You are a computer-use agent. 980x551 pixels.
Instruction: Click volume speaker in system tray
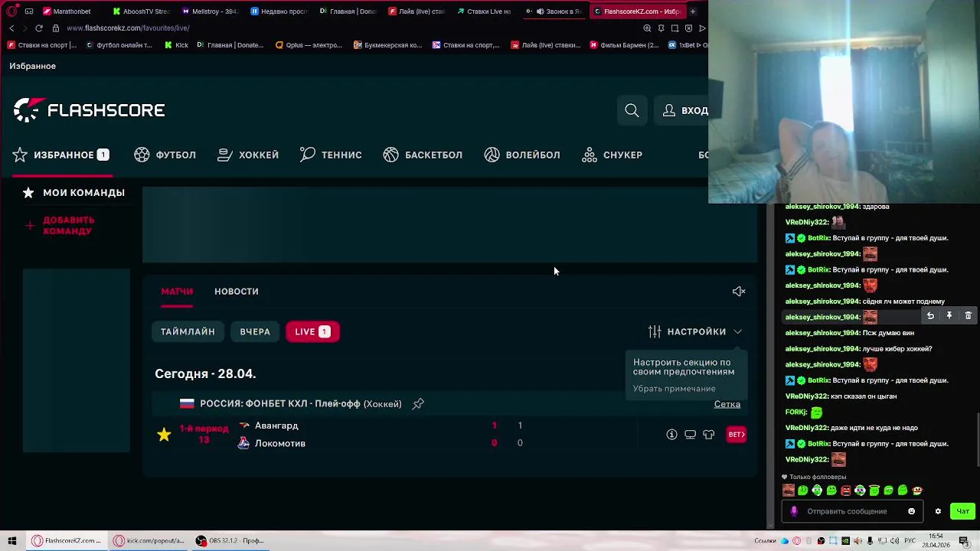pos(895,541)
